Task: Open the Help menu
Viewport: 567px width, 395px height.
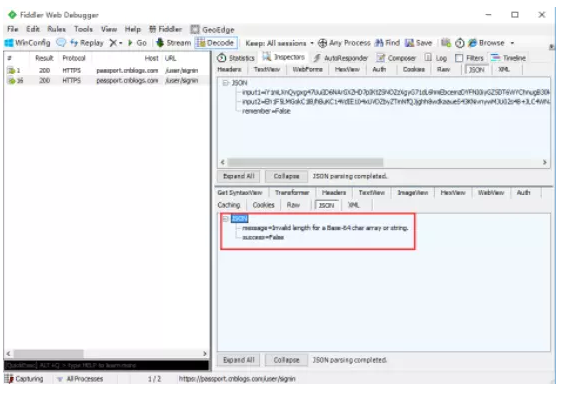Action: click(133, 29)
